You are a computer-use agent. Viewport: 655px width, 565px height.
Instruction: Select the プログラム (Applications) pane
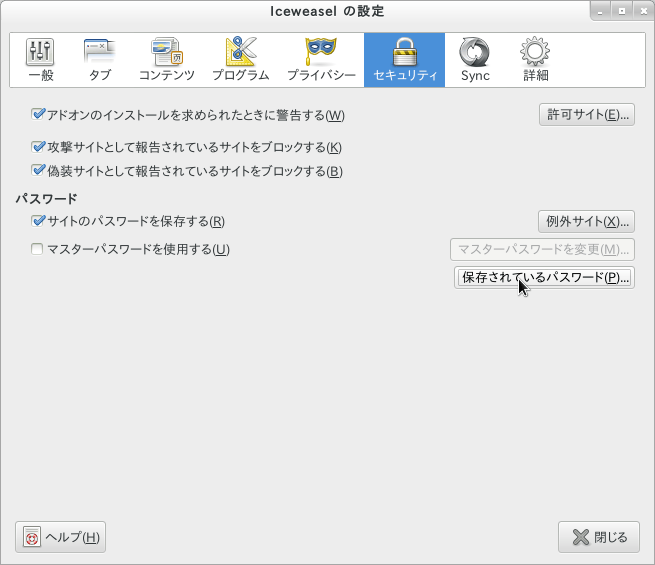point(241,60)
